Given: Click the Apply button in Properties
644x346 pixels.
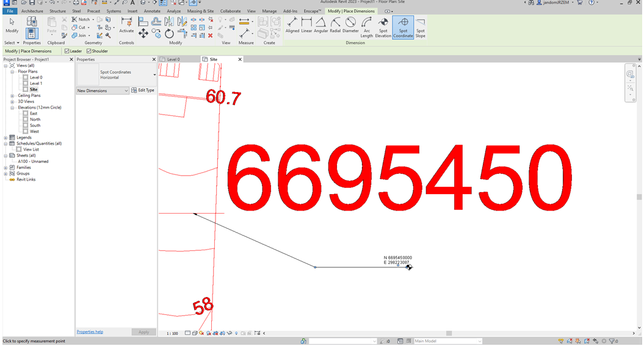Looking at the screenshot, I should [143, 332].
